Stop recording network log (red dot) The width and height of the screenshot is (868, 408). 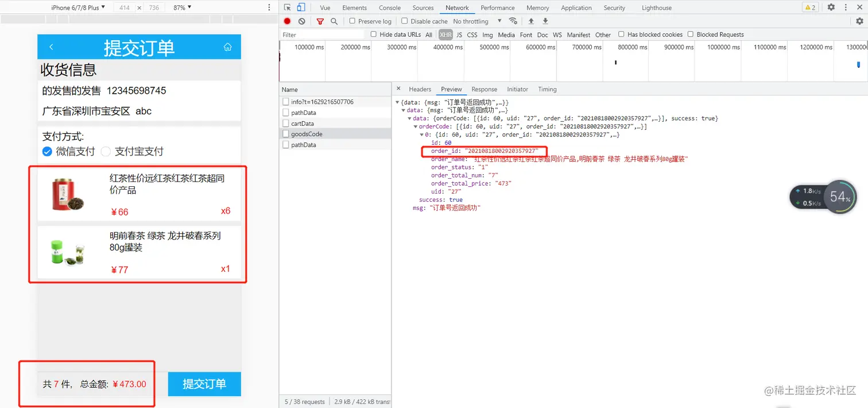(287, 21)
